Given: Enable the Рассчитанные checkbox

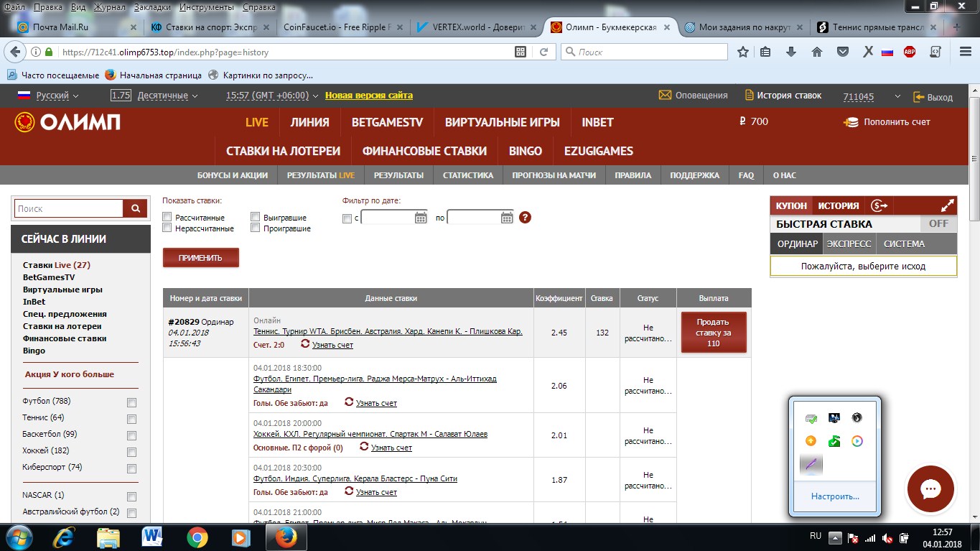Looking at the screenshot, I should 167,218.
